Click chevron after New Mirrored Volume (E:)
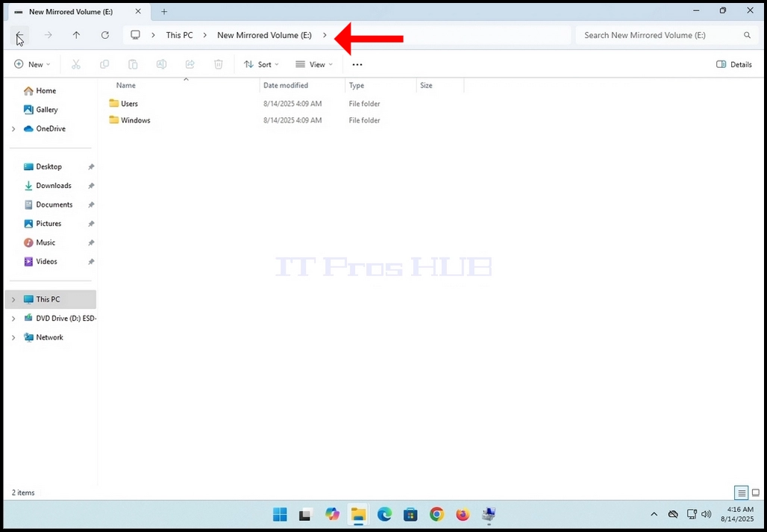This screenshot has width=767, height=532. [x=325, y=35]
